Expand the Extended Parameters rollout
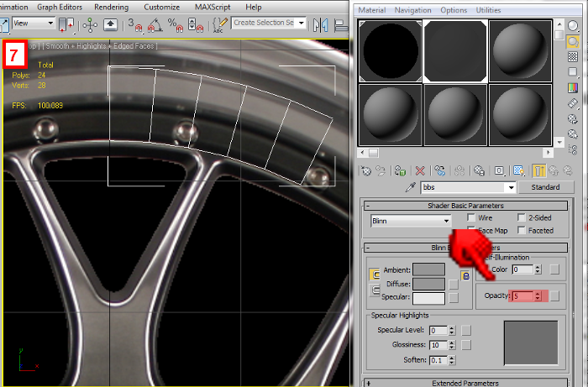This screenshot has height=387, width=588. 465,383
